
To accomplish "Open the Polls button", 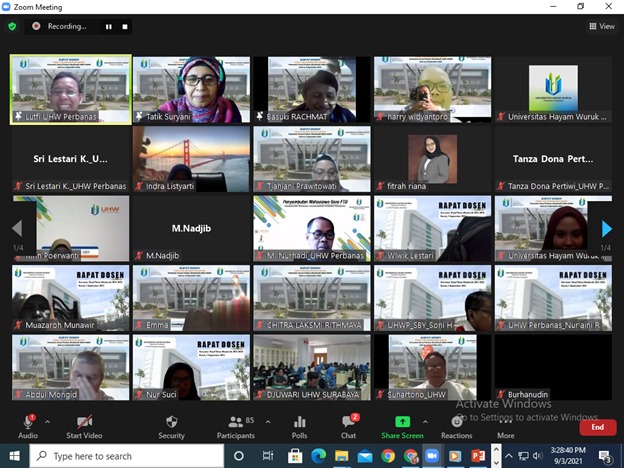I will click(x=299, y=427).
